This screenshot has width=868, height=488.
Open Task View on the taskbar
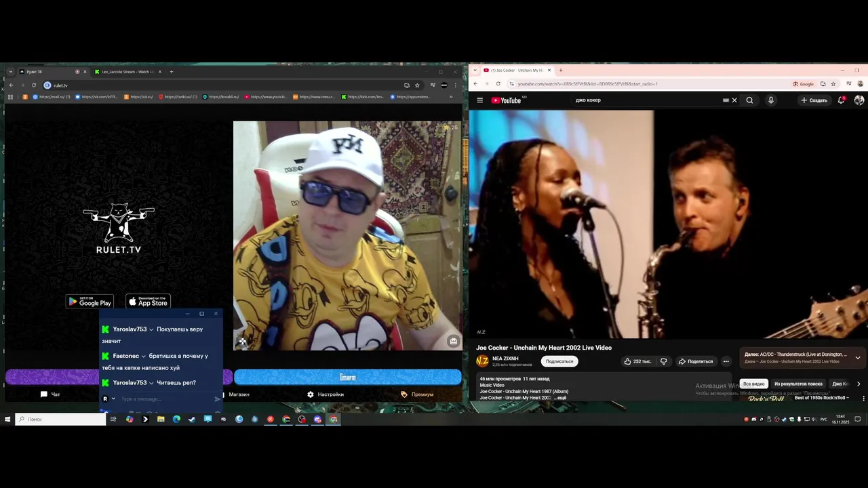(x=113, y=420)
